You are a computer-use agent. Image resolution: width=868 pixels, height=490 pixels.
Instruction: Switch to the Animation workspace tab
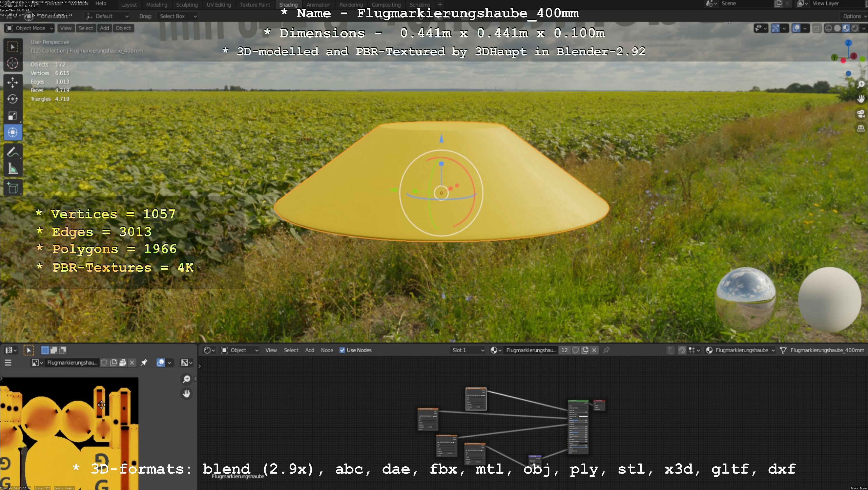point(318,4)
